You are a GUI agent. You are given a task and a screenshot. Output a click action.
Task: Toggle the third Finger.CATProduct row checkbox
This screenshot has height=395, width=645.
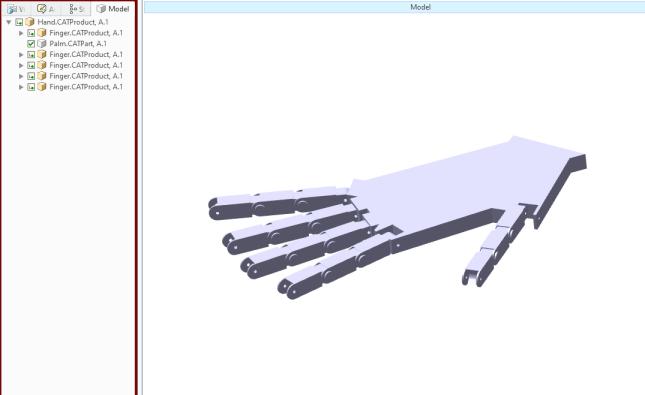point(31,65)
